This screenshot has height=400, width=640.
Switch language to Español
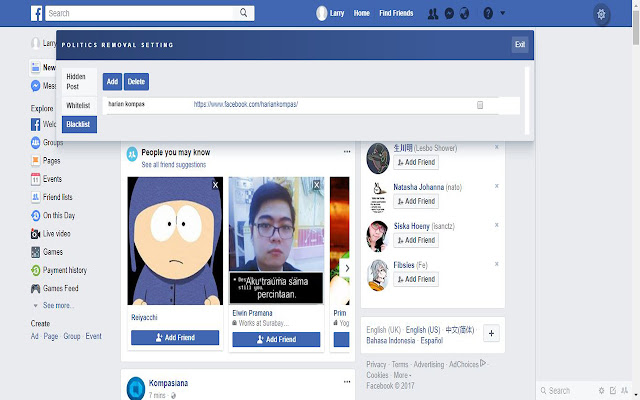(431, 340)
